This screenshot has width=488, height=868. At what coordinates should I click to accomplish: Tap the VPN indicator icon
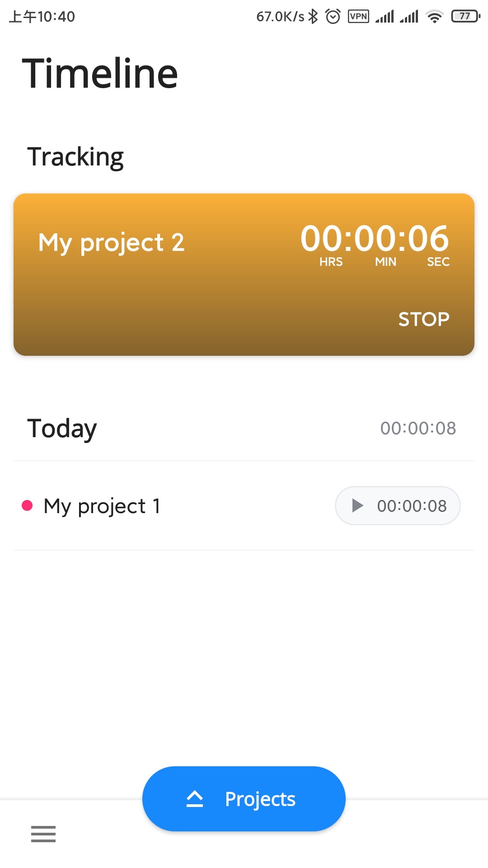click(x=358, y=17)
